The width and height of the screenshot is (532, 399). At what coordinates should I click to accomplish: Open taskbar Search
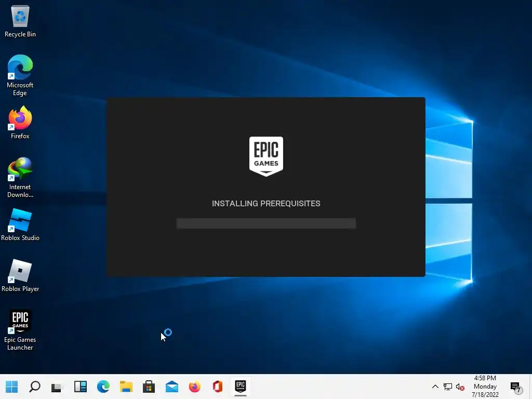pyautogui.click(x=35, y=387)
